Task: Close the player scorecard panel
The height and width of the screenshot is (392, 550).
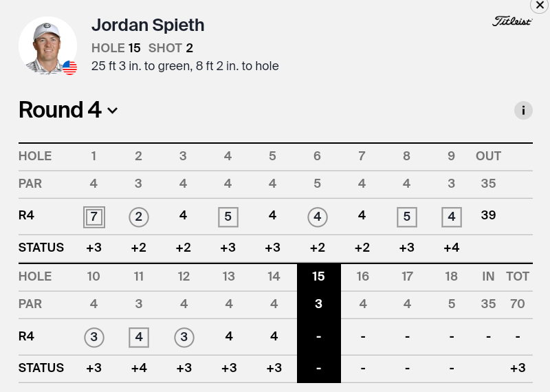Action: (x=540, y=5)
